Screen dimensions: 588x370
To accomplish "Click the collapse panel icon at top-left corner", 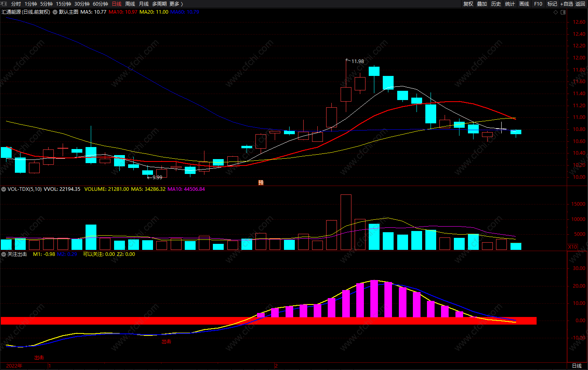I will (x=4, y=4).
